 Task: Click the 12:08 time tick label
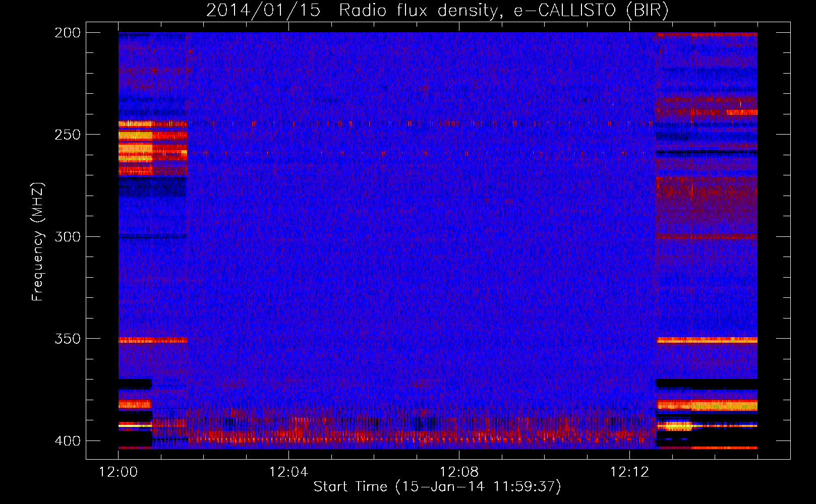pyautogui.click(x=459, y=472)
